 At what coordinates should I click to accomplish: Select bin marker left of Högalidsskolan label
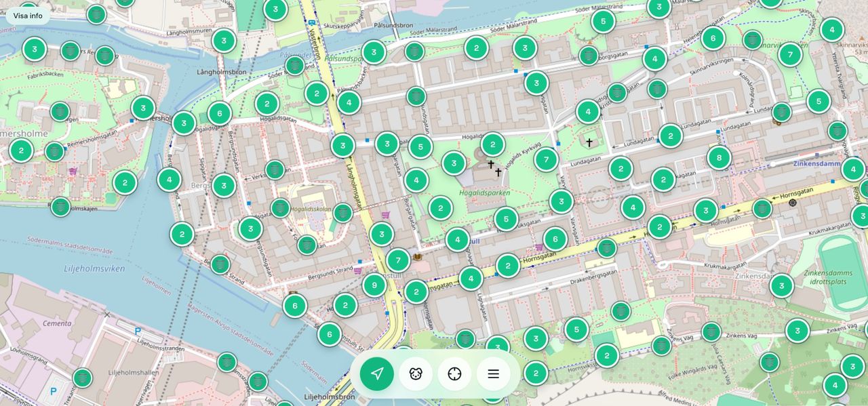tap(280, 208)
